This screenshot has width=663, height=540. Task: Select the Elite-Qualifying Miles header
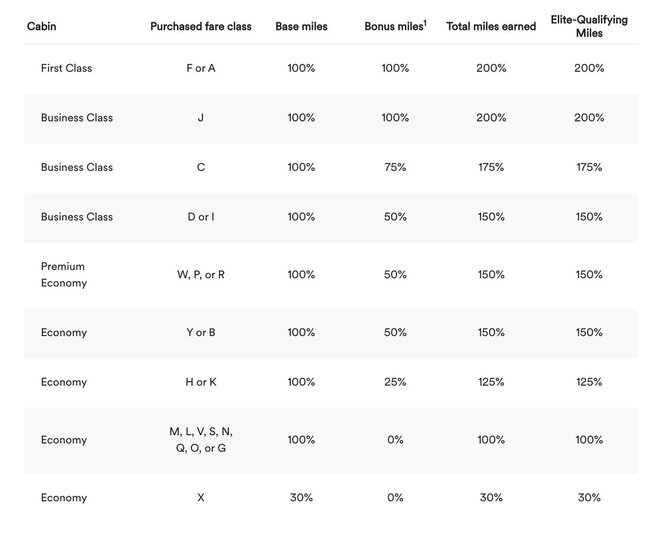click(589, 26)
